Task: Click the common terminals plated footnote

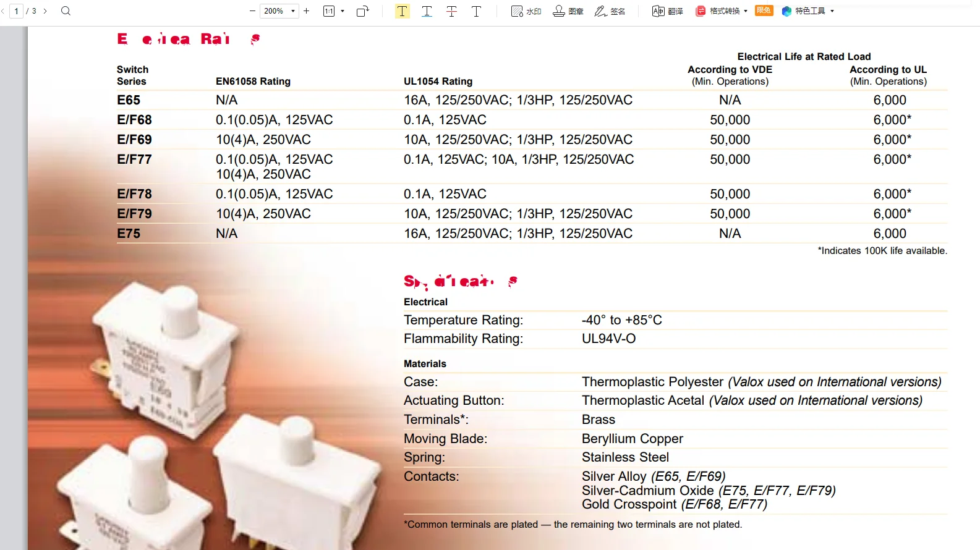Action: (573, 525)
